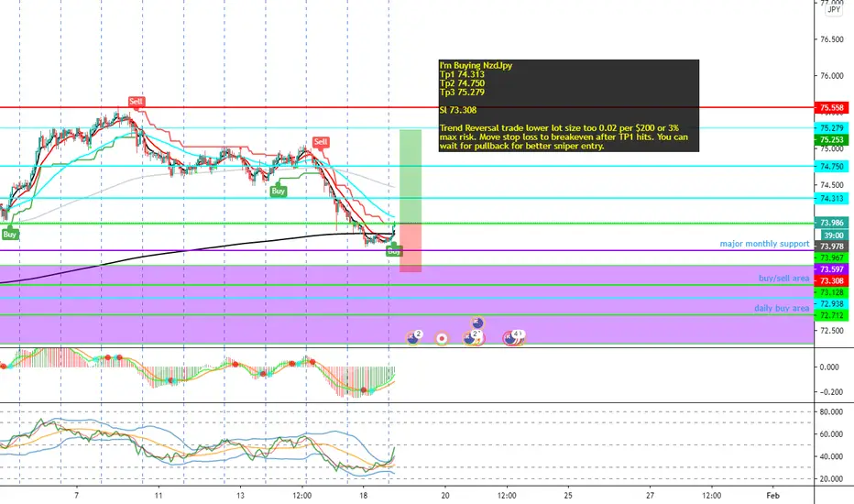Select the green profit zone of the long position
The height and width of the screenshot is (504, 854).
click(x=411, y=176)
